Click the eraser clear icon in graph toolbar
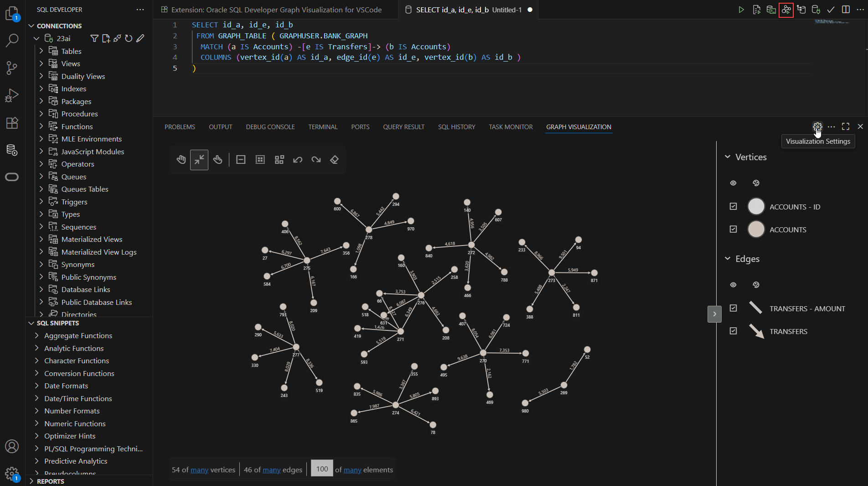Viewport: 868px width, 486px height. coord(334,160)
